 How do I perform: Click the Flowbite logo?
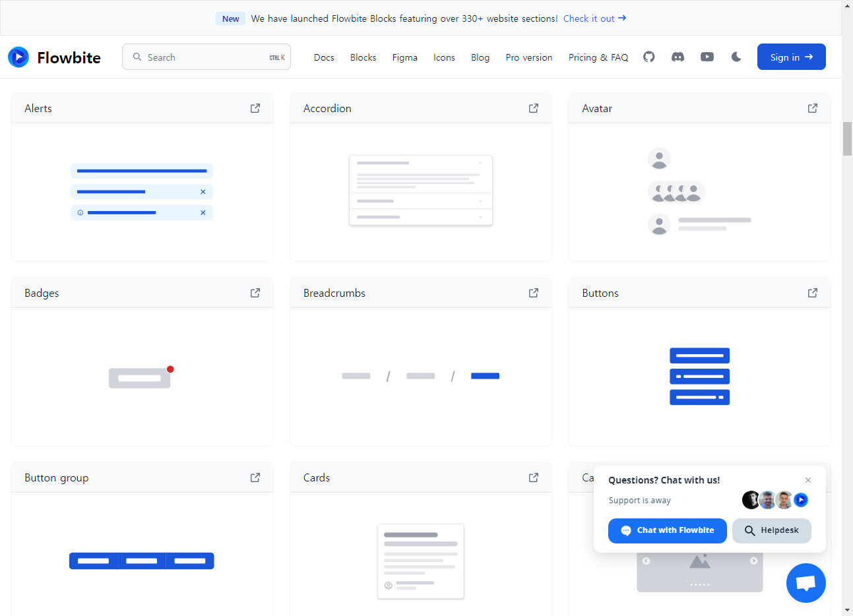(x=55, y=57)
